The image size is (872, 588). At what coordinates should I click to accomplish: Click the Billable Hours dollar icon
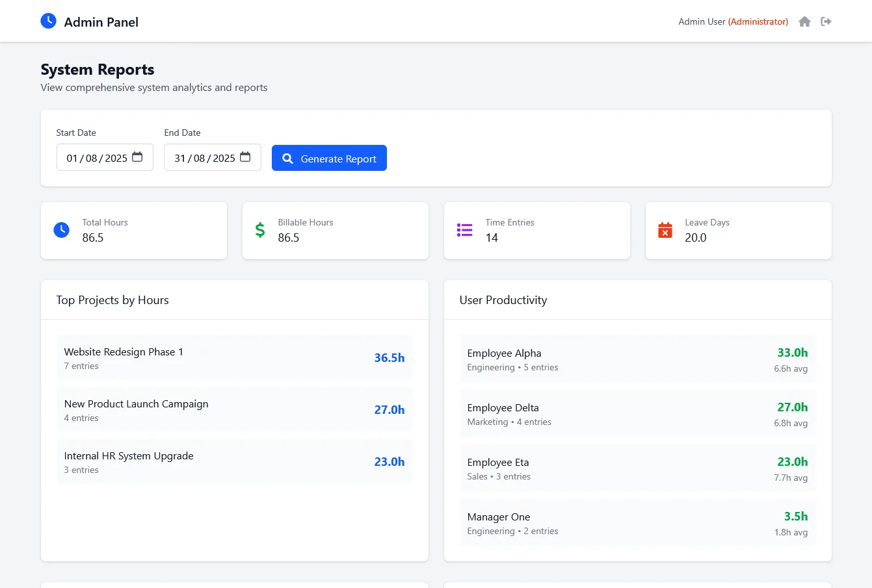[260, 230]
